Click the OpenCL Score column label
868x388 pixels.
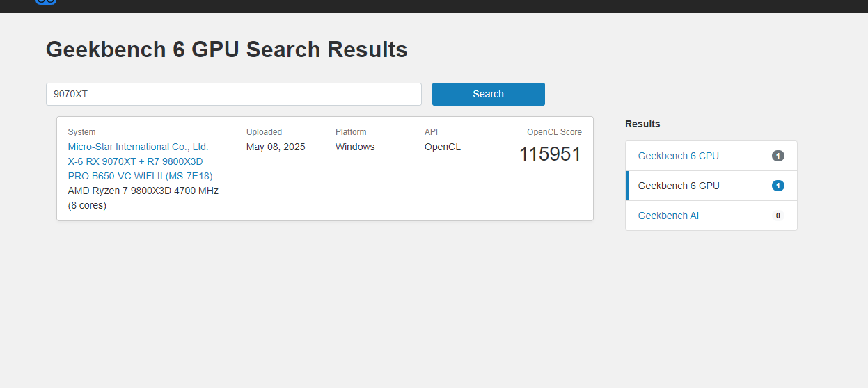click(x=554, y=132)
